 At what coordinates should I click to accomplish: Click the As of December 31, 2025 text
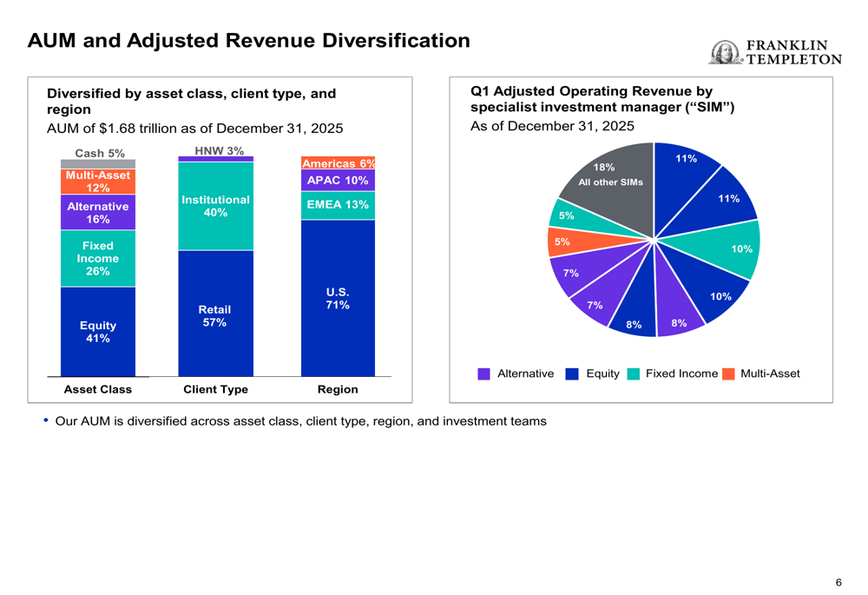pyautogui.click(x=552, y=126)
